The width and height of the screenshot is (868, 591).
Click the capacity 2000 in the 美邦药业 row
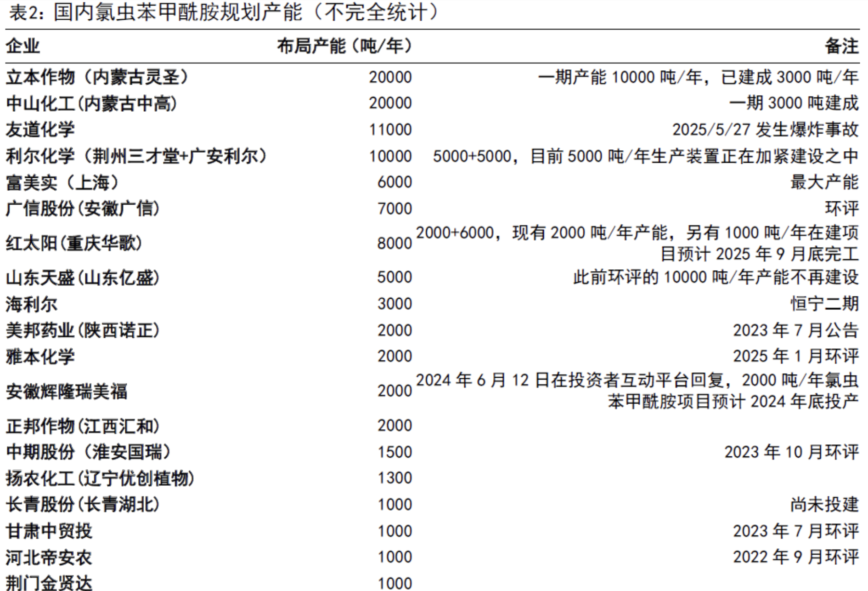pos(395,331)
